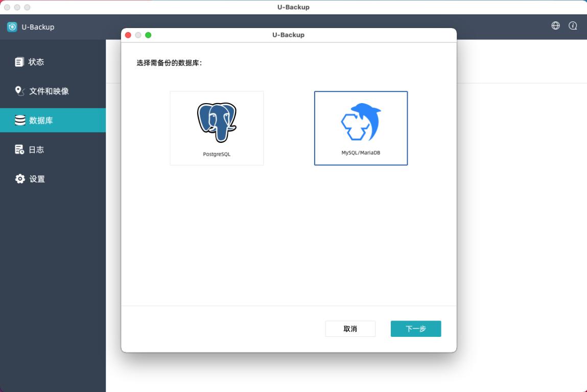
Task: Click the 数据库 stacked-disks icon
Action: click(20, 120)
